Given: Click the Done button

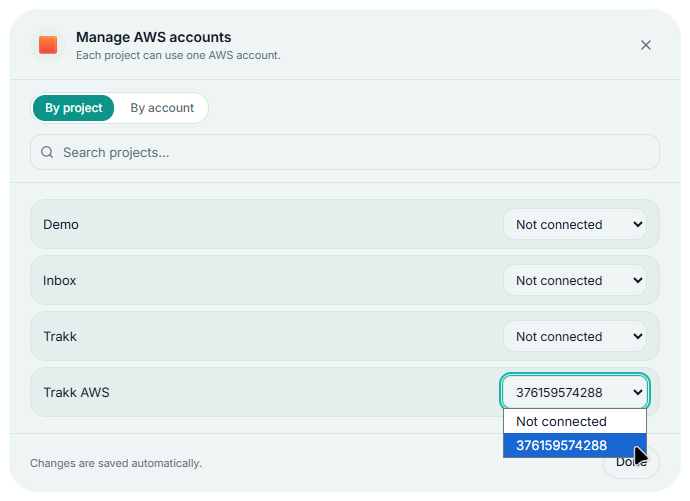Looking at the screenshot, I should (x=631, y=462).
